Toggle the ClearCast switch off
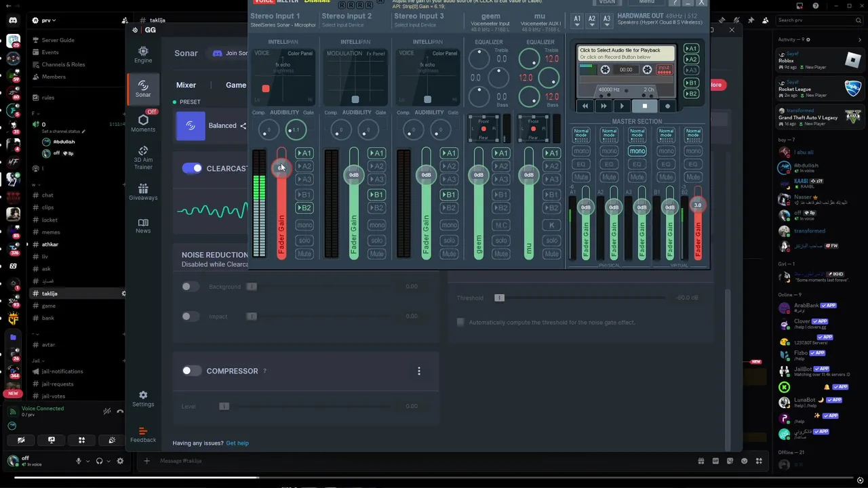 coord(192,168)
